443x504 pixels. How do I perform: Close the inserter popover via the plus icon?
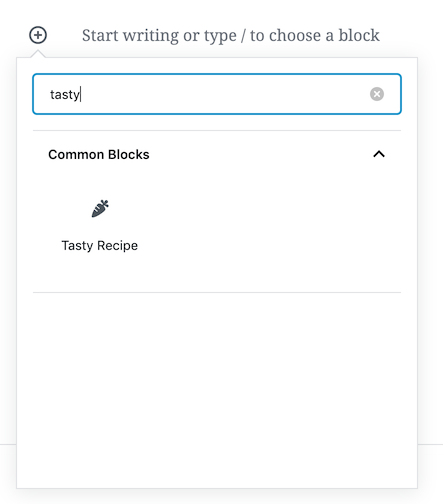pos(38,35)
